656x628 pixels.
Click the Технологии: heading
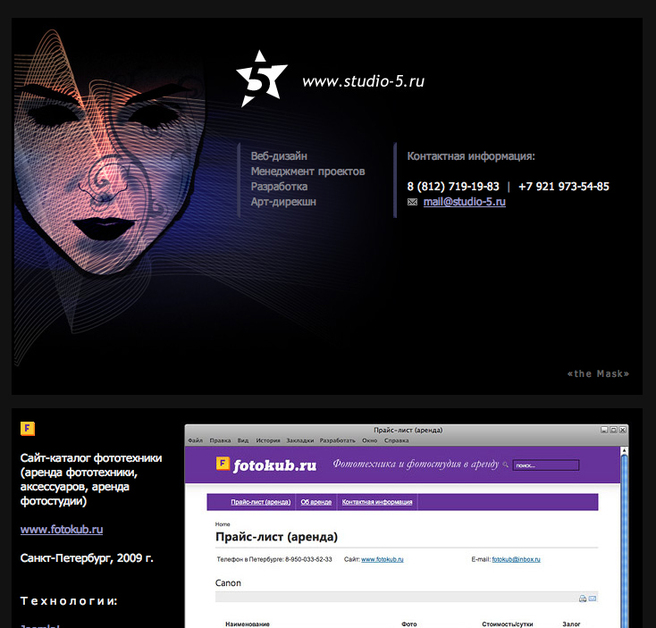click(69, 601)
